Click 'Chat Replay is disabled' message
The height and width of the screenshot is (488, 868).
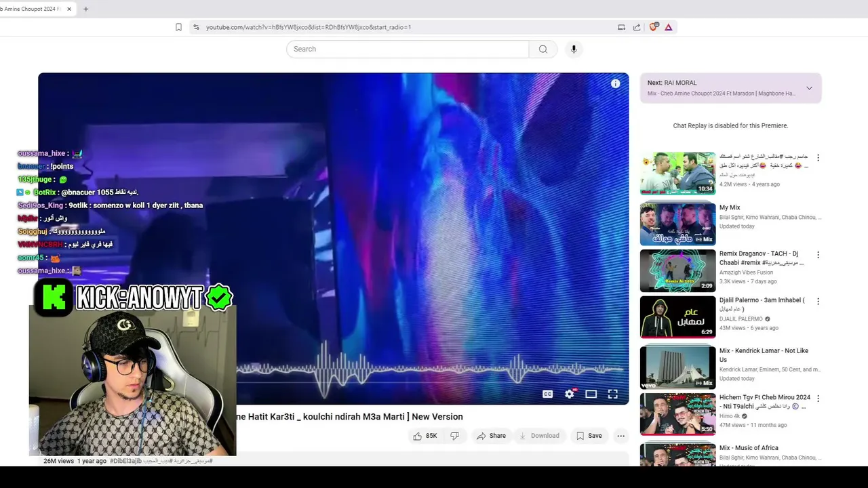[730, 125]
